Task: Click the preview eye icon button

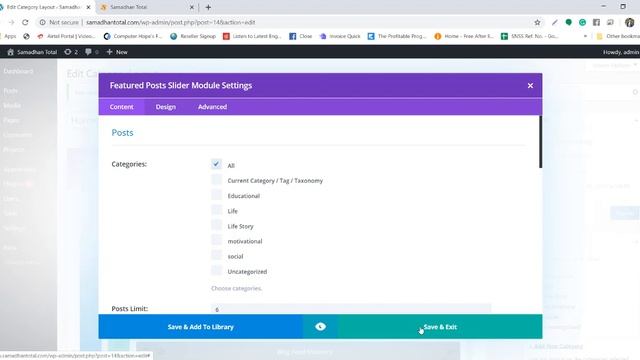Action: 320,327
